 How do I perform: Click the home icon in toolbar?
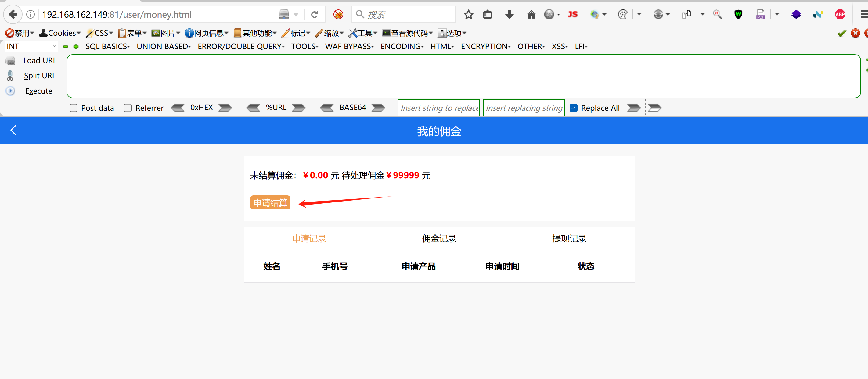(531, 15)
